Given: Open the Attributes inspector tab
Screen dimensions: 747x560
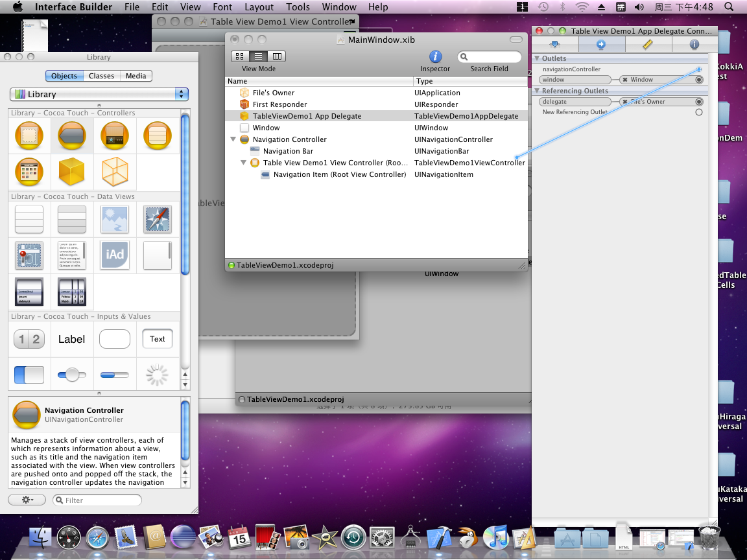Looking at the screenshot, I should pyautogui.click(x=554, y=44).
